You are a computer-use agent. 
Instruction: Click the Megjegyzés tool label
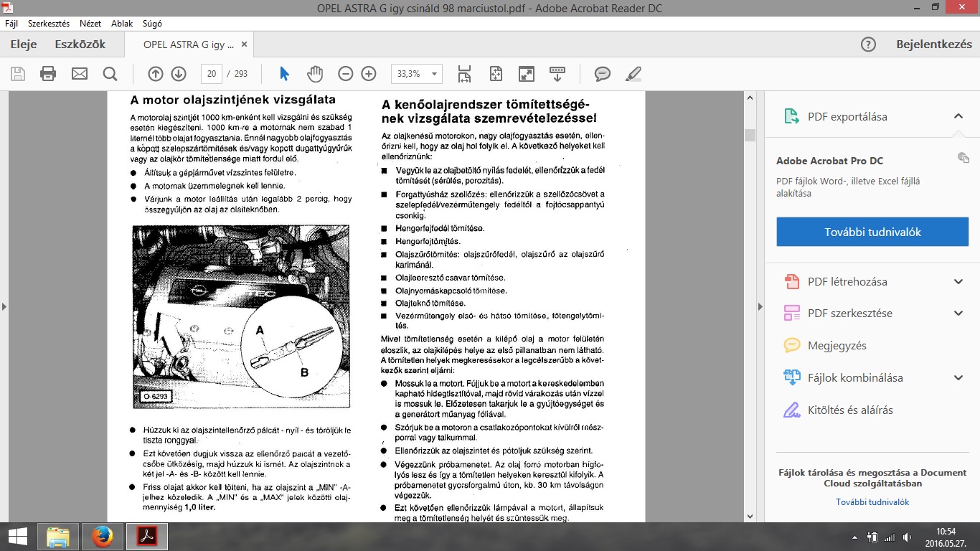coord(837,345)
